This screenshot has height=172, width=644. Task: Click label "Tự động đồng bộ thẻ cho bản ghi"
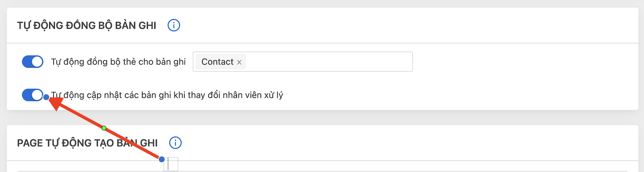[118, 62]
